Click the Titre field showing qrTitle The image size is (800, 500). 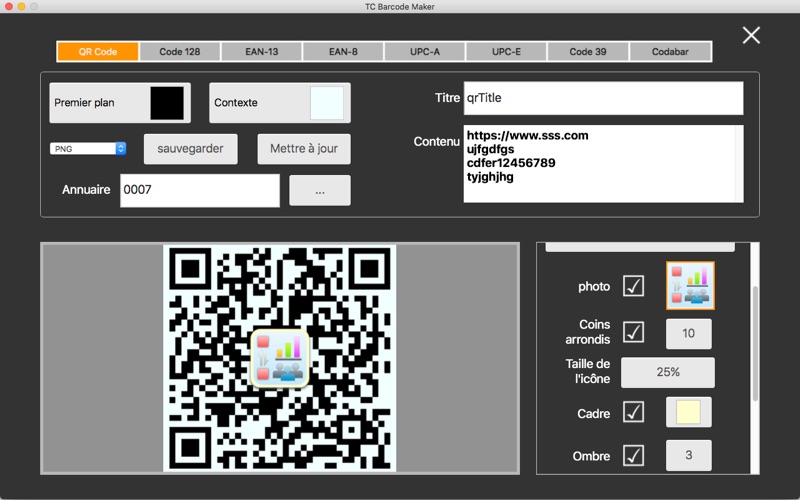pyautogui.click(x=604, y=98)
